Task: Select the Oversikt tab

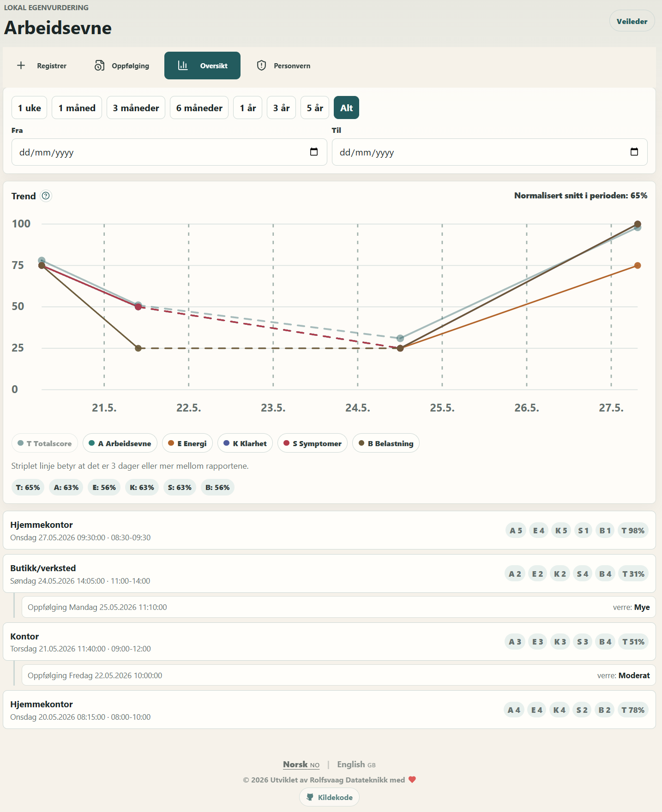Action: pyautogui.click(x=202, y=66)
